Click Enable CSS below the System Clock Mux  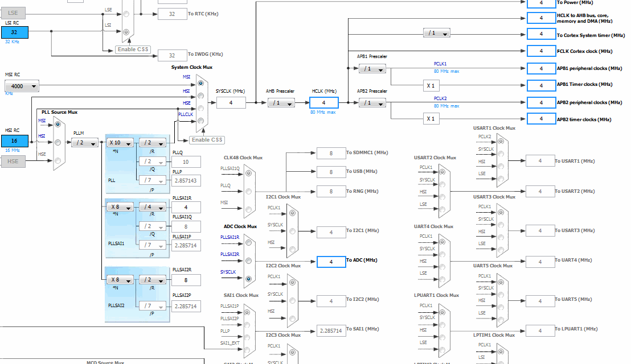(x=207, y=140)
